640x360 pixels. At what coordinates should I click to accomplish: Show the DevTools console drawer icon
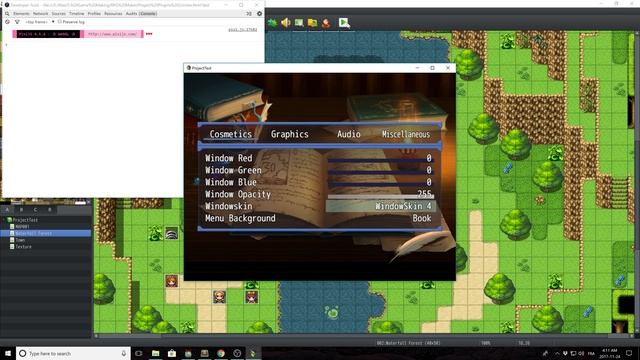click(x=249, y=13)
